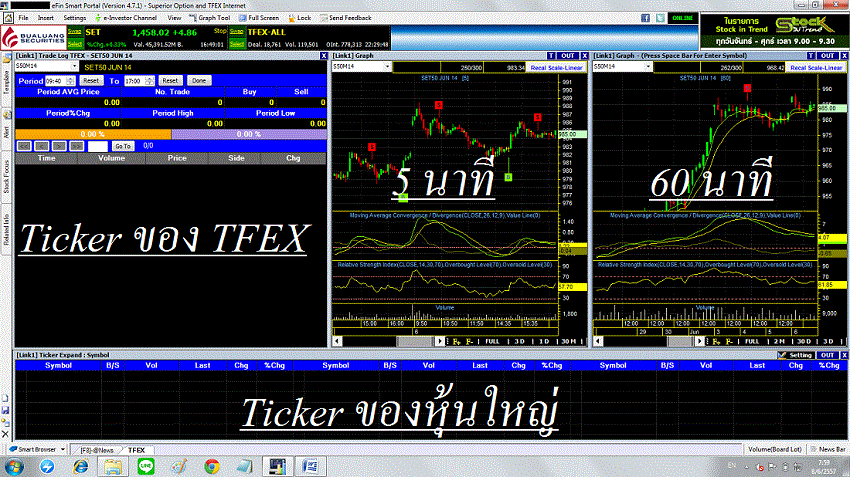This screenshot has width=850, height=477.
Task: Click scroll-right arrow under 5-minute graph
Action: pyautogui.click(x=440, y=341)
